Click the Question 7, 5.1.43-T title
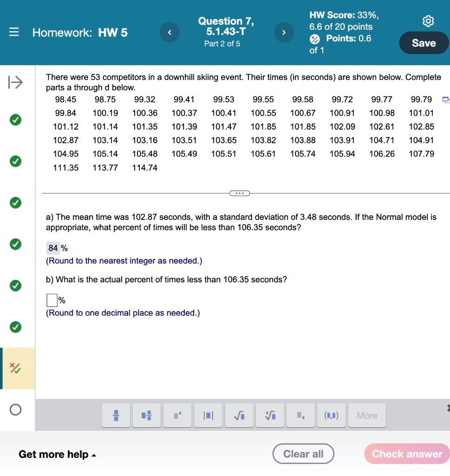Image resolution: width=450 pixels, height=476 pixels. pyautogui.click(x=226, y=26)
